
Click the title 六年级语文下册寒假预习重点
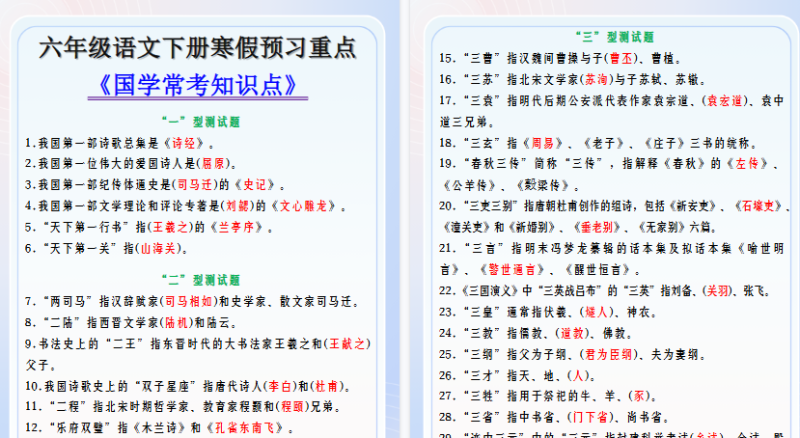pyautogui.click(x=197, y=48)
